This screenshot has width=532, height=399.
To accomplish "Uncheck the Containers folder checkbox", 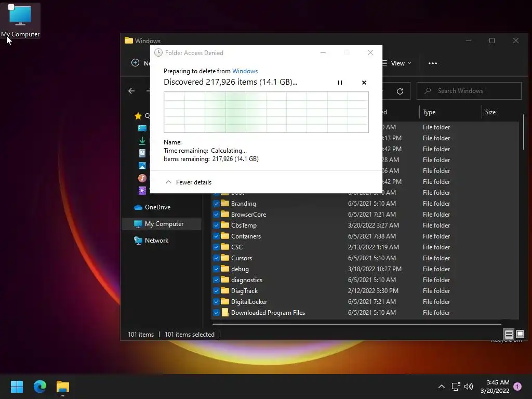I will 216,236.
